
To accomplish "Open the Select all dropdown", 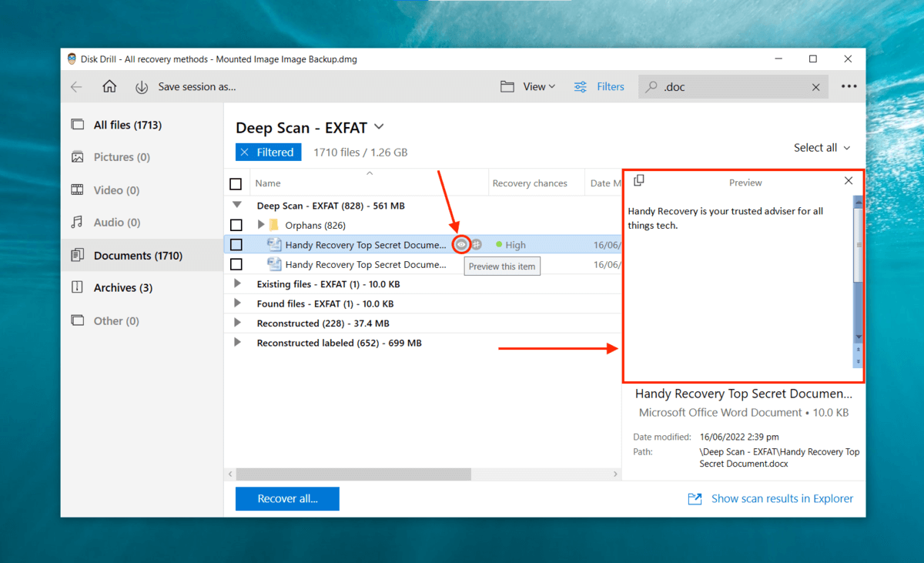I will click(x=822, y=148).
